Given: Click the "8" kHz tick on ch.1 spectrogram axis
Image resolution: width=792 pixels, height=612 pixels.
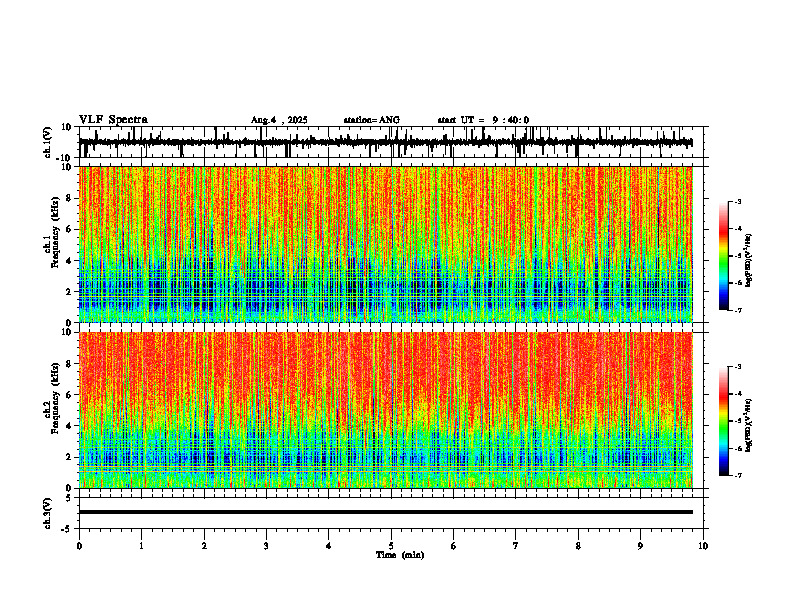Looking at the screenshot, I should pos(70,198).
